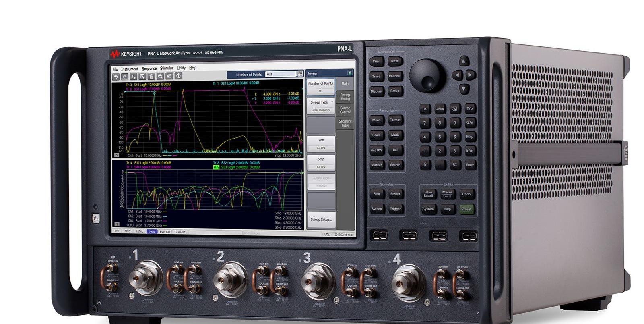This screenshot has height=324, width=644.
Task: Select Tr 3 S41 trace label
Action: coord(148,85)
